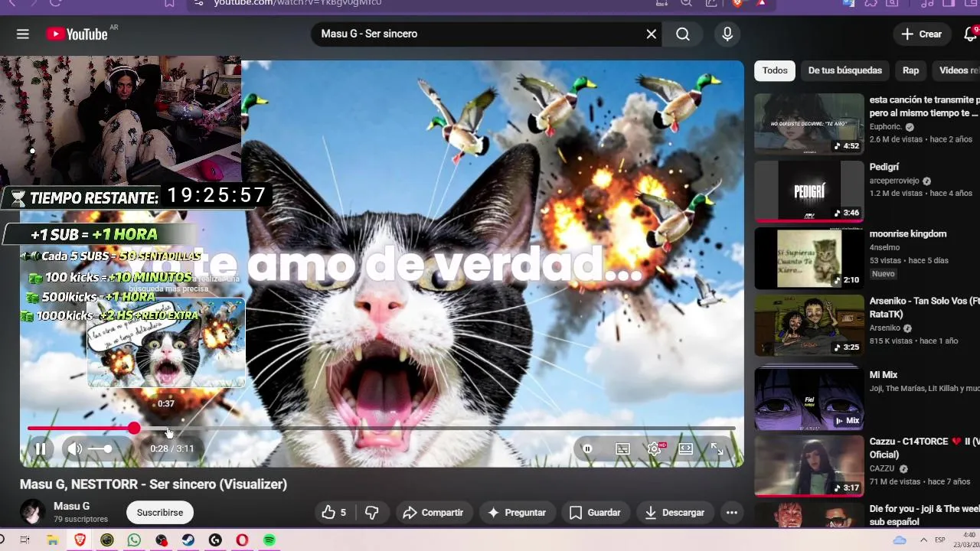Open the more actions three-dot menu
Image resolution: width=980 pixels, height=551 pixels.
[x=732, y=513]
